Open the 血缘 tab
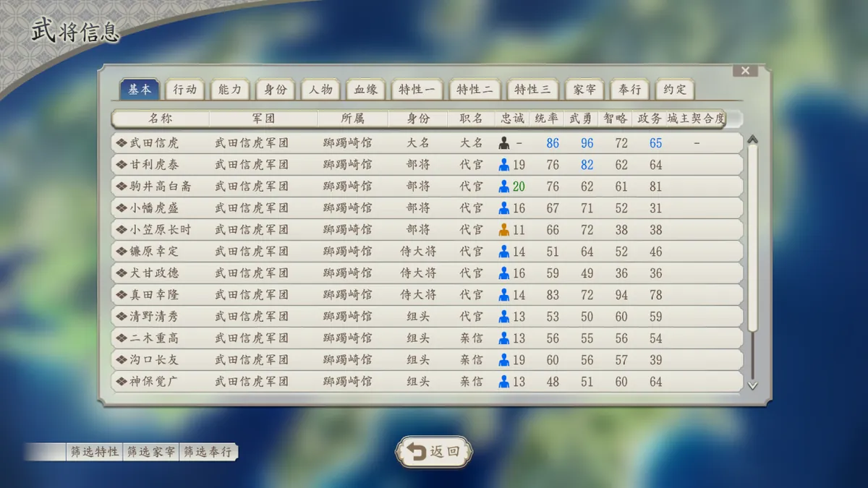868x488 pixels. point(366,90)
